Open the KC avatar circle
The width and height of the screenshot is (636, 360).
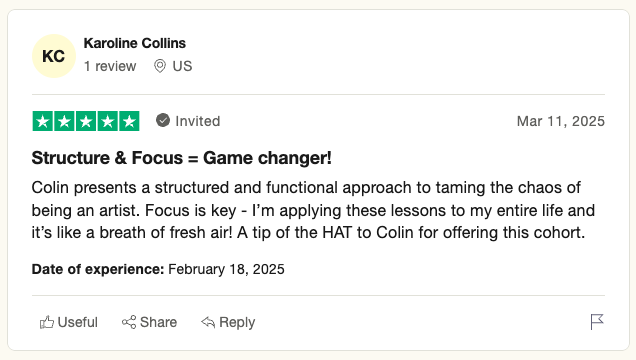tap(54, 56)
